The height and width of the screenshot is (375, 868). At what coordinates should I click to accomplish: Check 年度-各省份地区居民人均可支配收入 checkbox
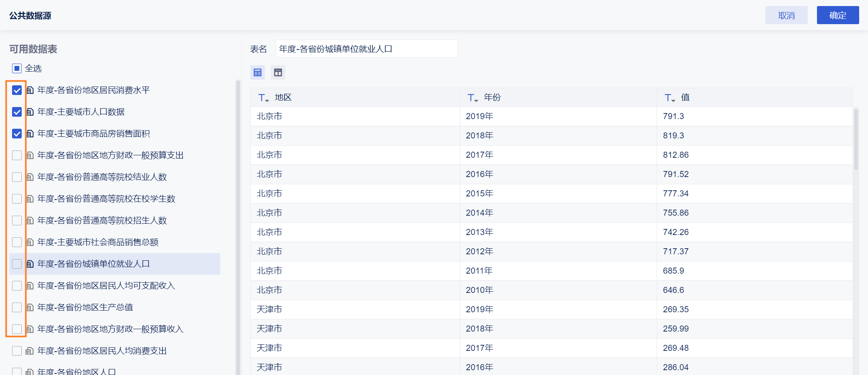click(17, 286)
